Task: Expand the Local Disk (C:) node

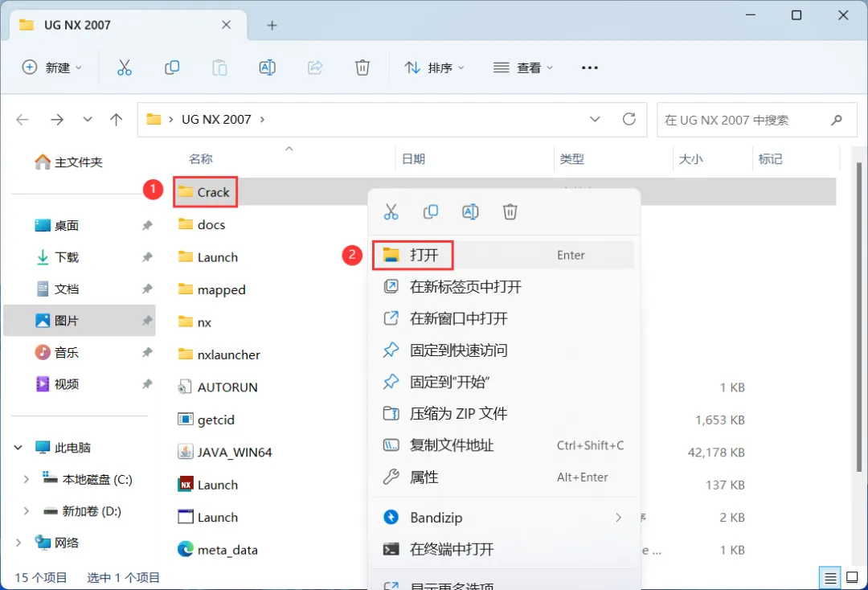Action: [26, 479]
